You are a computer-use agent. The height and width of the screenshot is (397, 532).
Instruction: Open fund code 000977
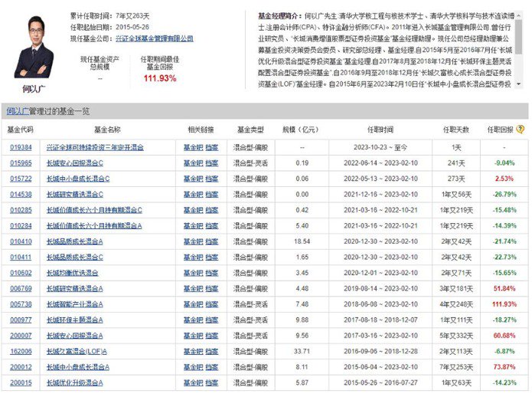[21, 320]
